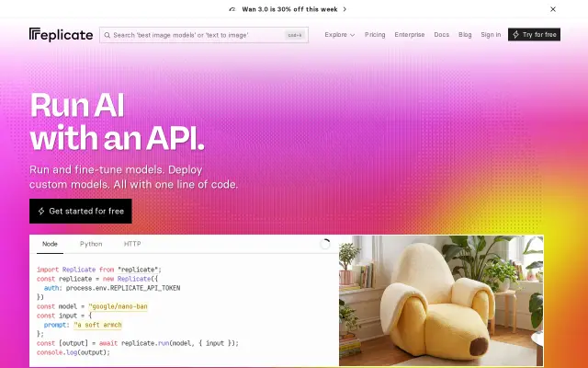Open the Pricing page
Viewport: 588px width, 368px height.
pos(375,35)
